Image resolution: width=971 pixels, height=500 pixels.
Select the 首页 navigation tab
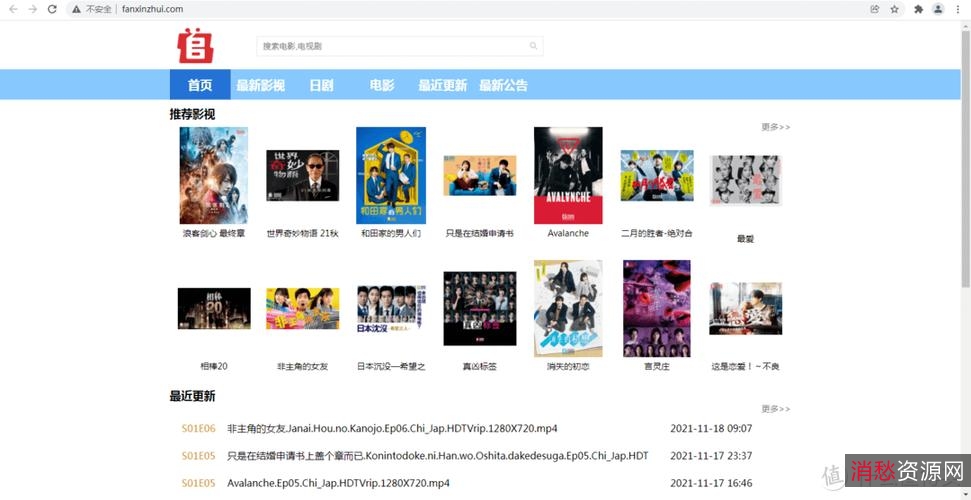tap(200, 85)
